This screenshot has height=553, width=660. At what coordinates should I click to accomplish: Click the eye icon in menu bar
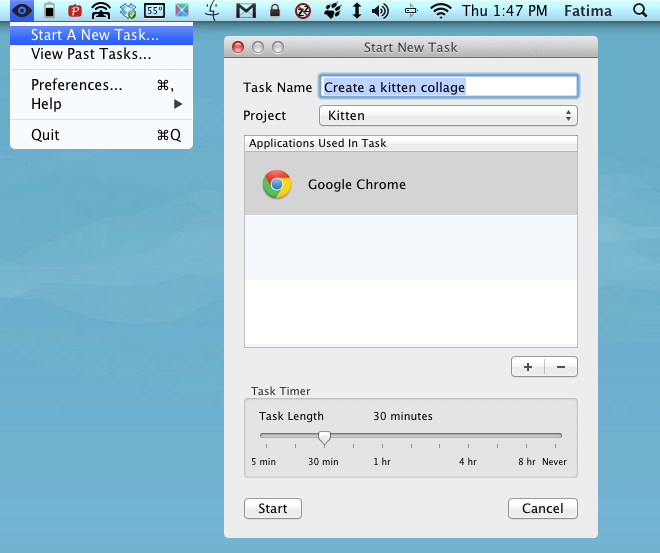[22, 10]
